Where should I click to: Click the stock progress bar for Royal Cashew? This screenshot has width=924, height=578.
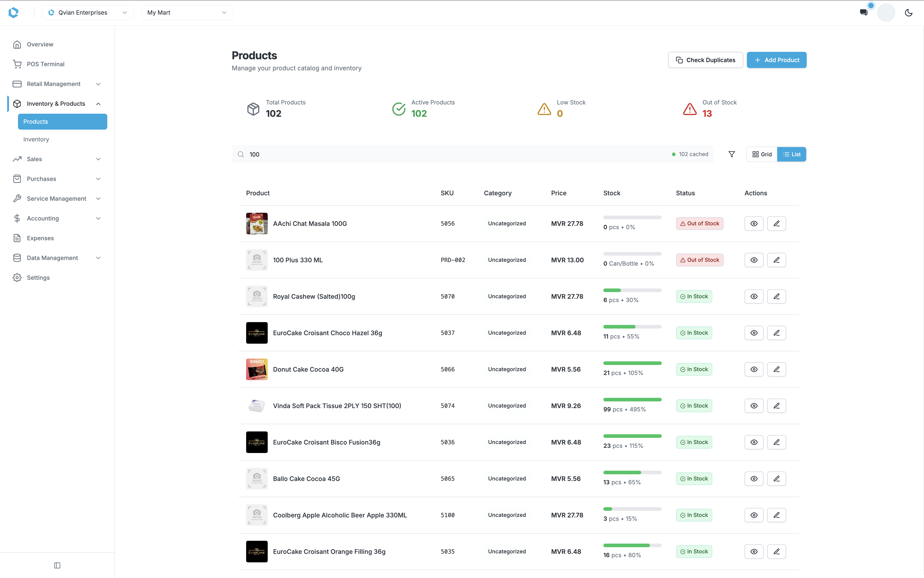point(632,290)
